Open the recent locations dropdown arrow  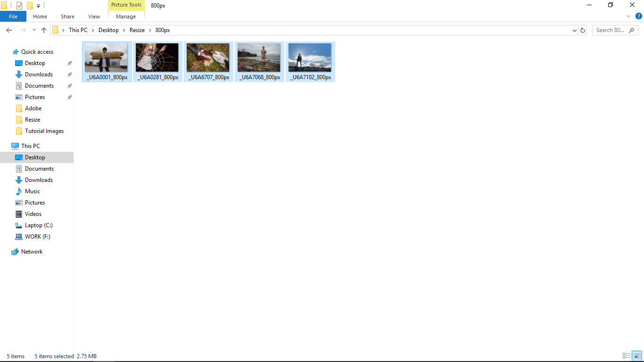34,30
